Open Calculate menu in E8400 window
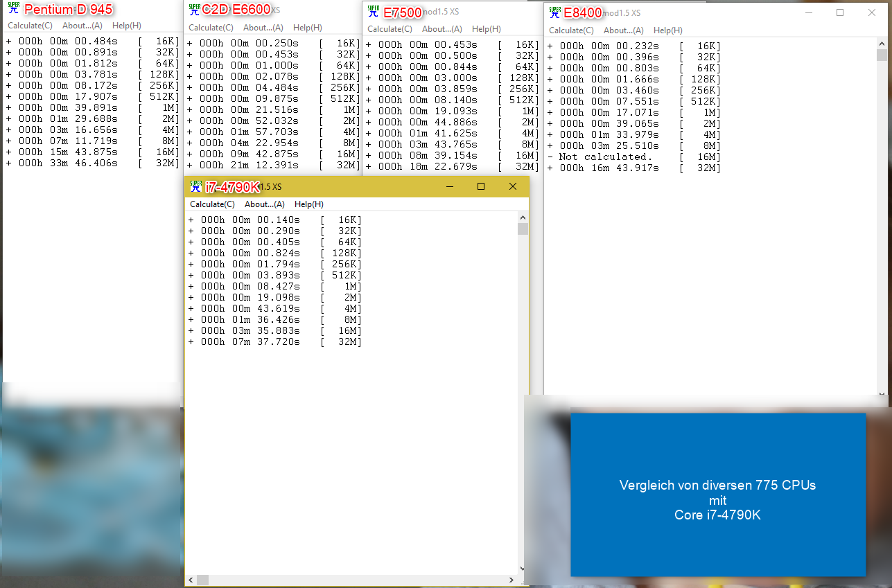The height and width of the screenshot is (588, 892). point(571,30)
